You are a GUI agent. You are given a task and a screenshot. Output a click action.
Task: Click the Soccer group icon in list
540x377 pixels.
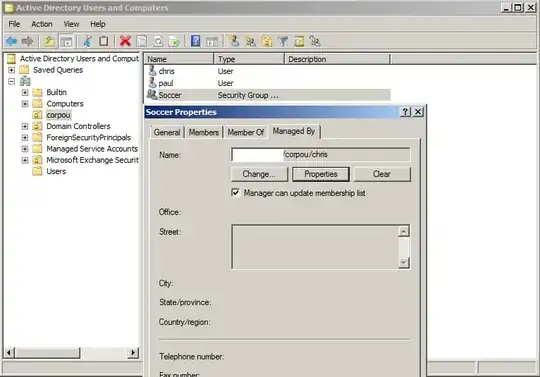(152, 95)
